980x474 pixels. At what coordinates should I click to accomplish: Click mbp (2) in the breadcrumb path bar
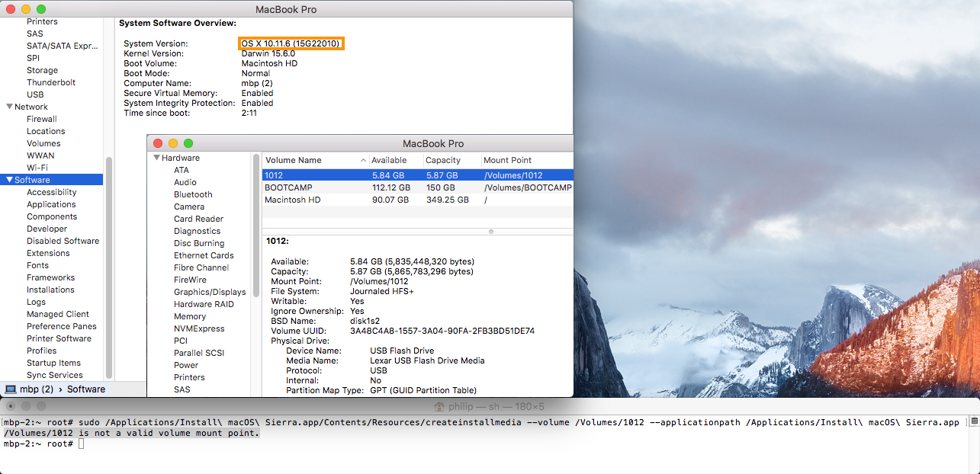coord(36,389)
